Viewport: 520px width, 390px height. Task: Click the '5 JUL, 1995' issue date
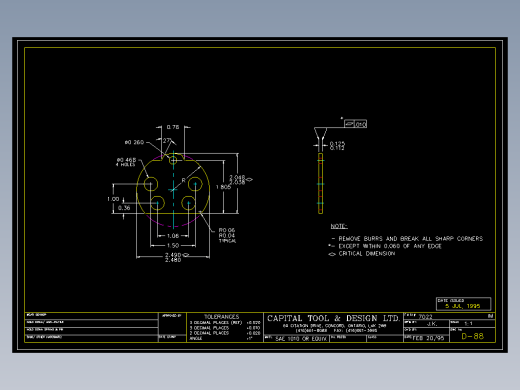click(x=463, y=306)
